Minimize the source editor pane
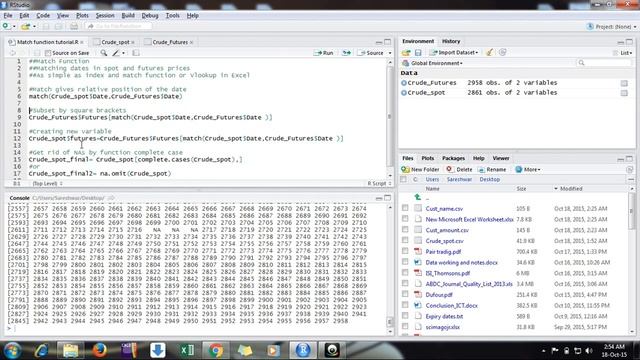 point(379,42)
